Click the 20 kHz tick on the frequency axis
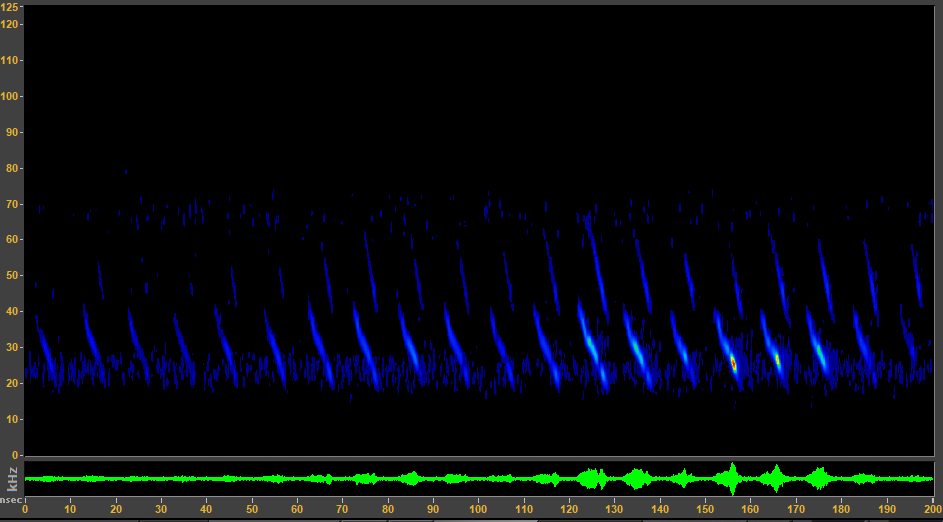 11,383
